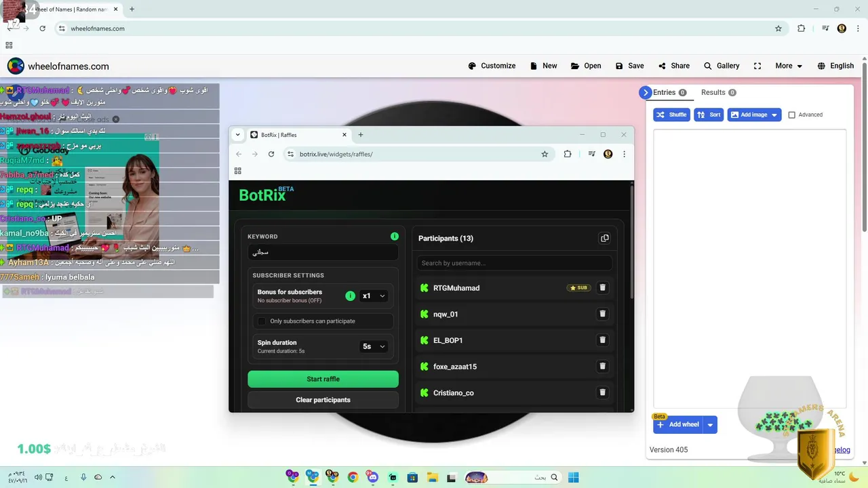
Task: Open extensions in BotRix browser window
Action: [x=568, y=154]
